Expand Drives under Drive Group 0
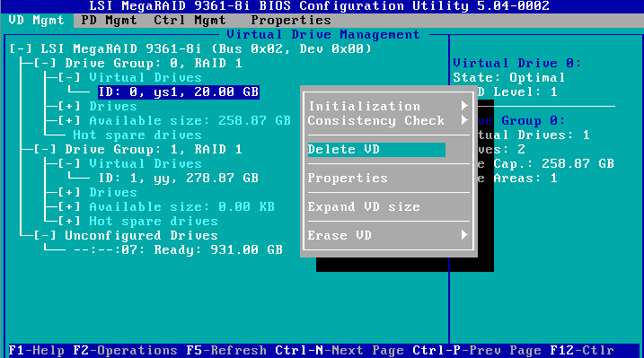The image size is (644, 358). click(x=69, y=106)
